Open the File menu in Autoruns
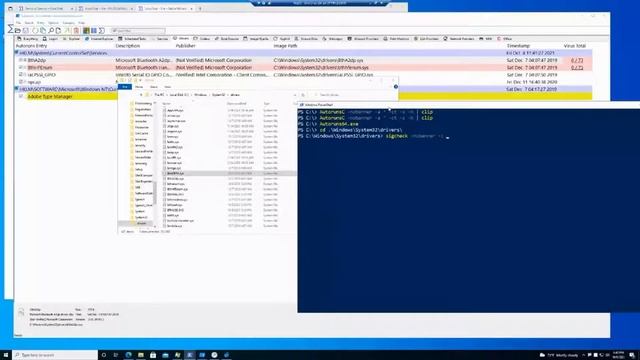 [x=18, y=23]
